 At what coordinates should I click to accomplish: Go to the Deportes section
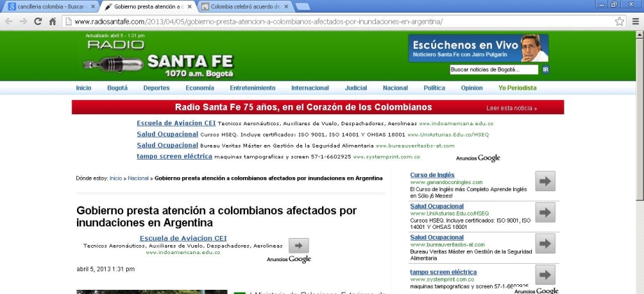click(x=157, y=88)
